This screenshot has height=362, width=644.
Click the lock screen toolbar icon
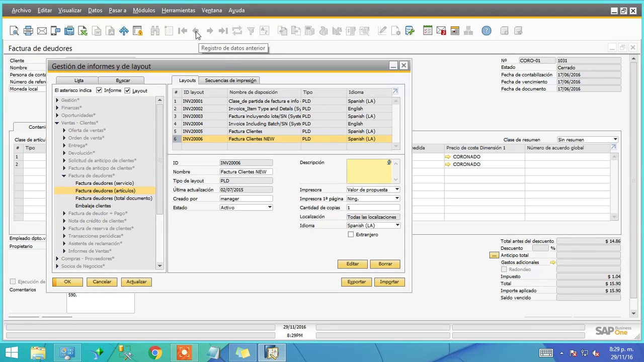tap(137, 31)
